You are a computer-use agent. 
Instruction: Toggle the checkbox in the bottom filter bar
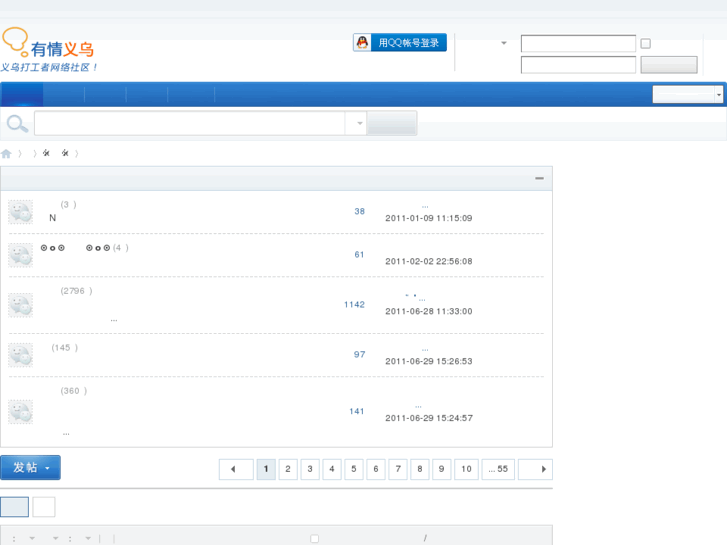314,539
